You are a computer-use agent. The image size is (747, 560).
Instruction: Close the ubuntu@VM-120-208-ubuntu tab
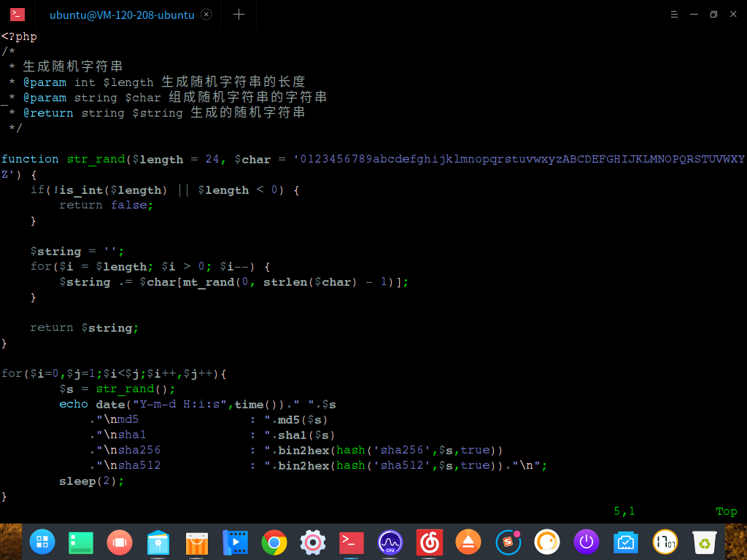point(206,13)
